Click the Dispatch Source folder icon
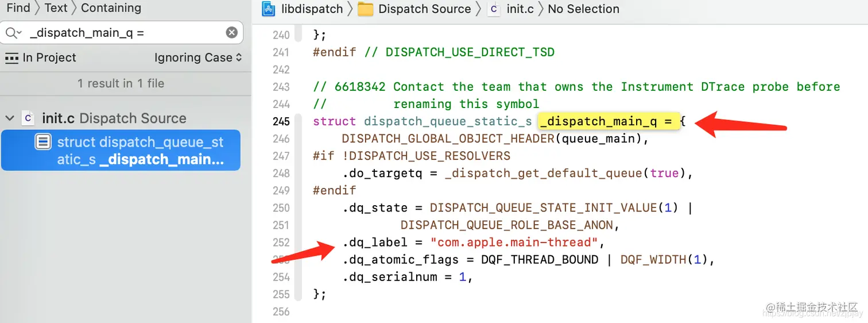 pyautogui.click(x=366, y=9)
